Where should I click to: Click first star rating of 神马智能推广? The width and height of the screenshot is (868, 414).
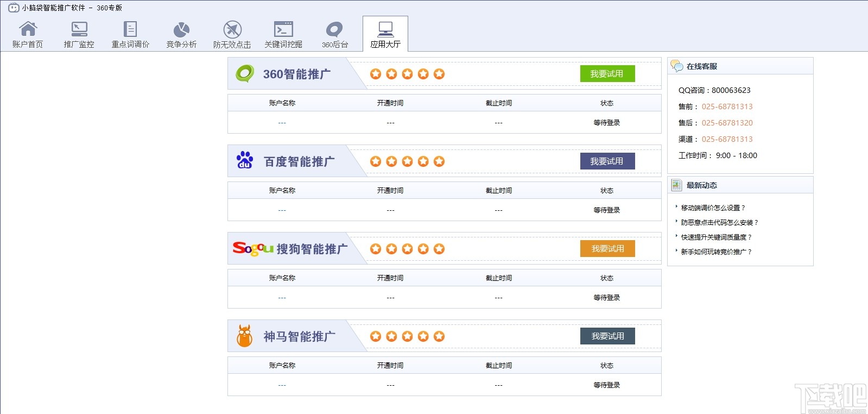[376, 336]
